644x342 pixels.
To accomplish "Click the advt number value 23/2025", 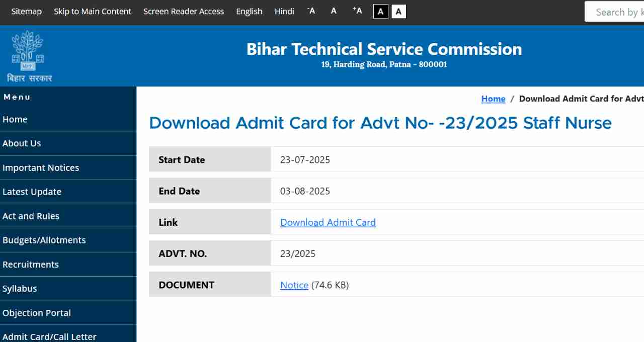I will tap(298, 253).
